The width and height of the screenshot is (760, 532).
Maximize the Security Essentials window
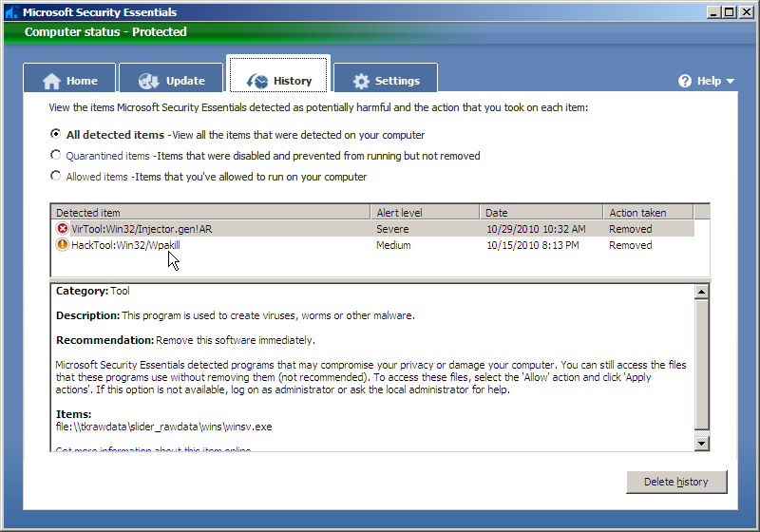[x=730, y=12]
